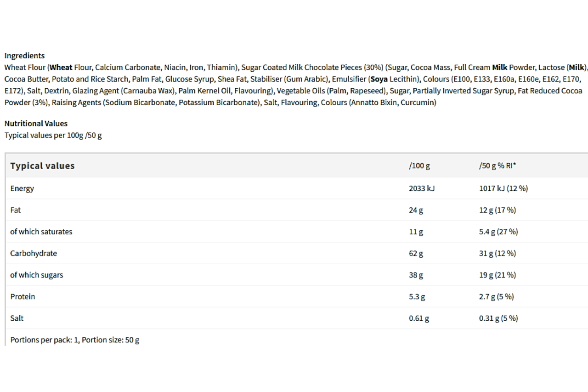Click the Nutritional Values heading
The width and height of the screenshot is (588, 392).
[x=36, y=123]
